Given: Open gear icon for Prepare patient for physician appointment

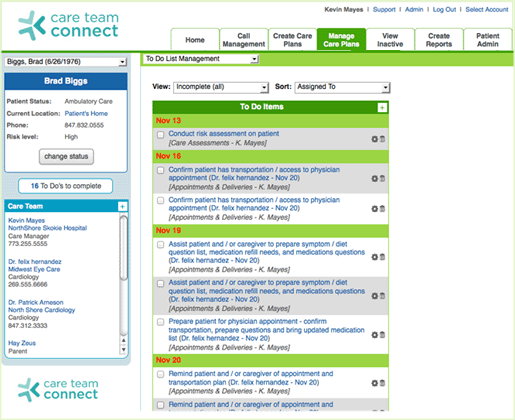Looking at the screenshot, I should point(375,335).
